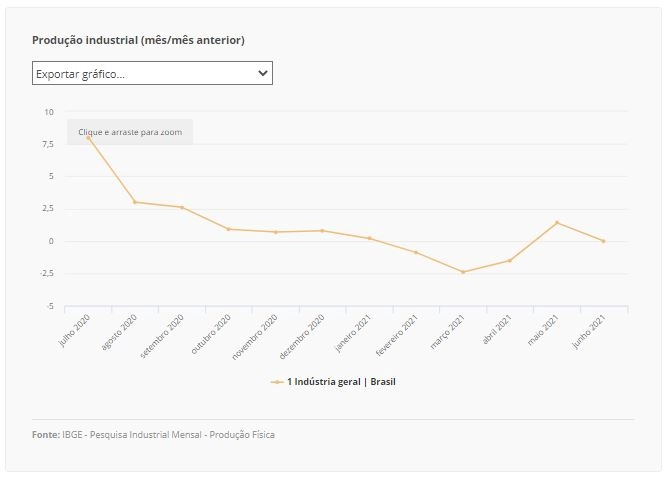Select the março 2021 lowest data point
Image resolution: width=669 pixels, height=478 pixels.
tap(463, 272)
